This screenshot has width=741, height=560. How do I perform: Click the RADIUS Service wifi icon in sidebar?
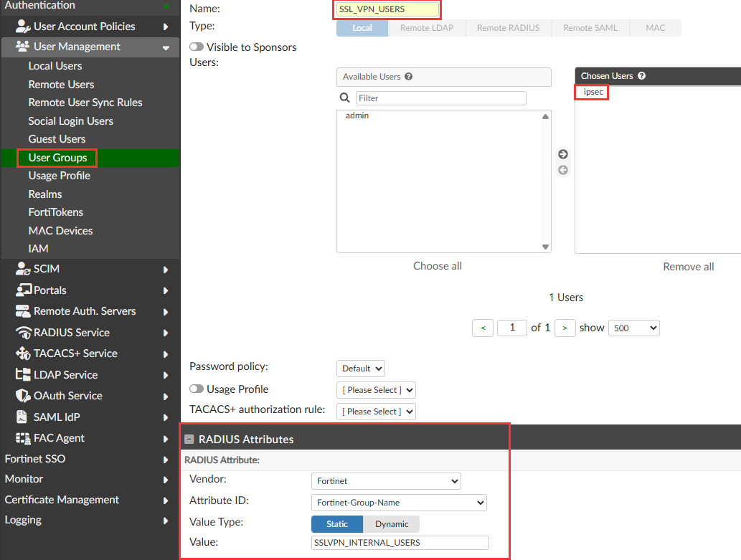[x=23, y=333]
